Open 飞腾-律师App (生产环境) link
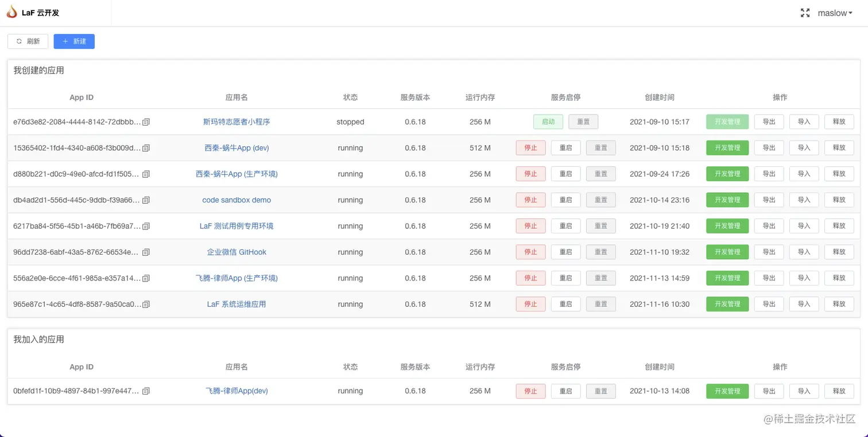 [237, 278]
